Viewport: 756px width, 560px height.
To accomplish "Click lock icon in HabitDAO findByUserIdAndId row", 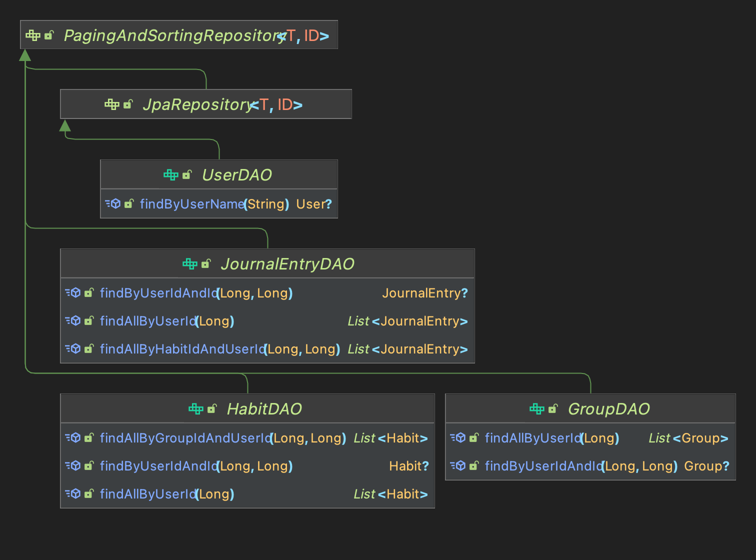I will pyautogui.click(x=89, y=465).
